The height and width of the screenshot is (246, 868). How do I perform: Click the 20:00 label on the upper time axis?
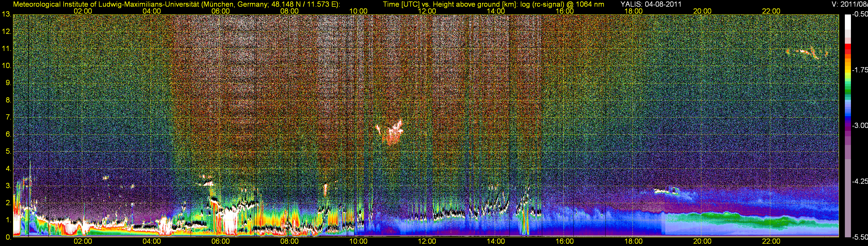point(702,11)
